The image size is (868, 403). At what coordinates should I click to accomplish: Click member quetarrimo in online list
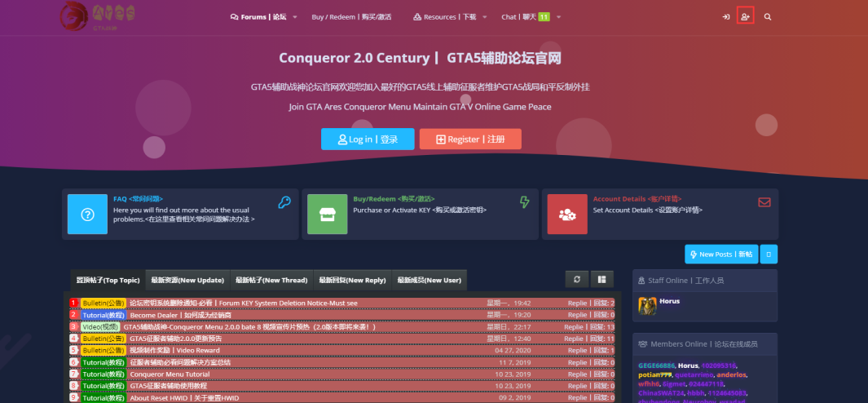pyautogui.click(x=694, y=374)
